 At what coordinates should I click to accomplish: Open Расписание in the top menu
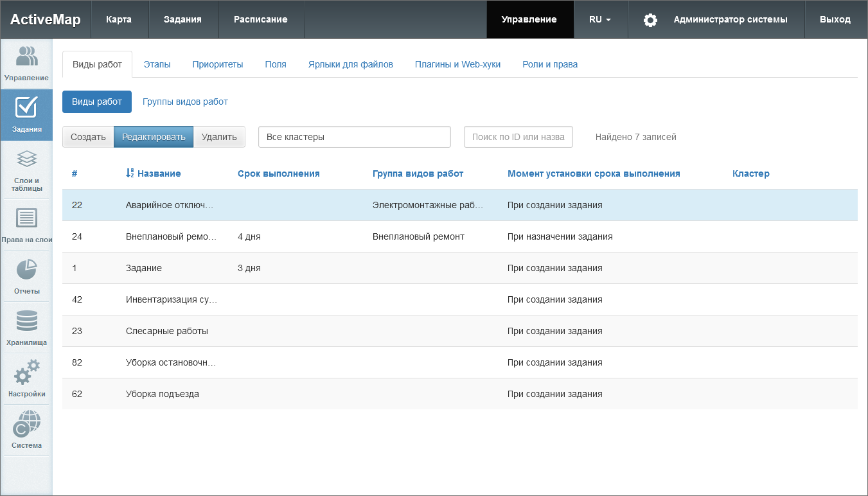tap(260, 20)
